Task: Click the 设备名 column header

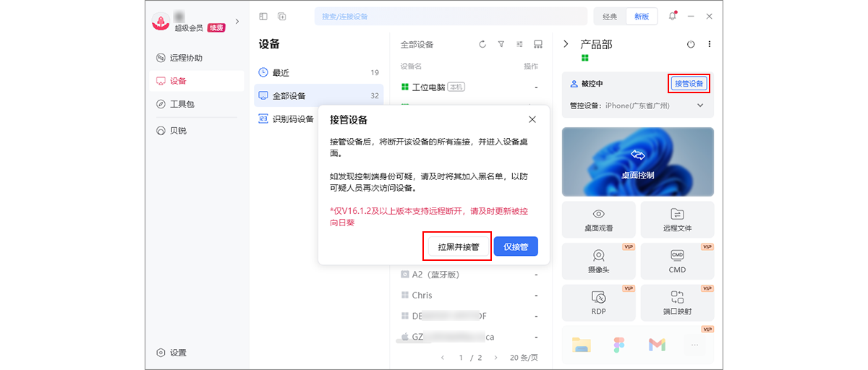Action: point(412,66)
